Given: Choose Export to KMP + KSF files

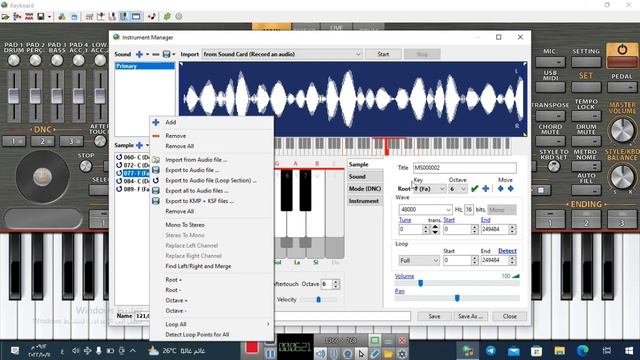Looking at the screenshot, I should click(211, 201).
